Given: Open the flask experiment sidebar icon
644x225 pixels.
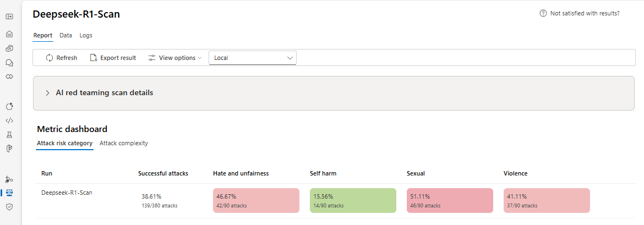Looking at the screenshot, I should 9,135.
